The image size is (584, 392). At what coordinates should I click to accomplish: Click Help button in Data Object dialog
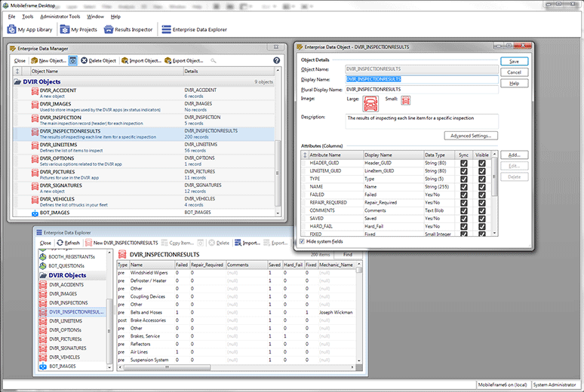(514, 84)
